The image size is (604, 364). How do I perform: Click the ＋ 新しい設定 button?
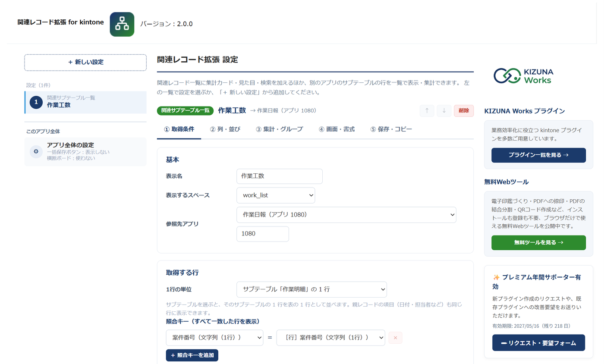click(85, 62)
